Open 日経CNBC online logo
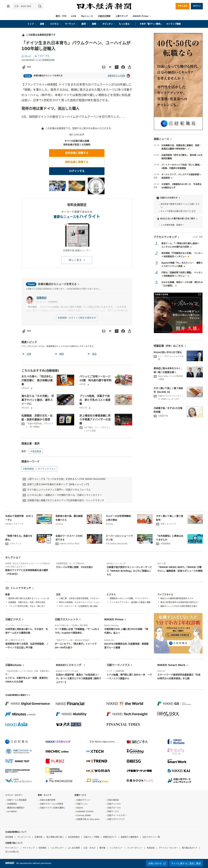 [x=57, y=751]
